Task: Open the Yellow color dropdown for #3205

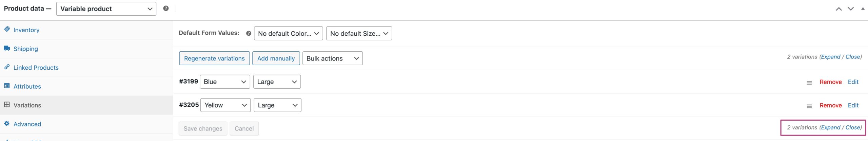Action: click(x=225, y=105)
